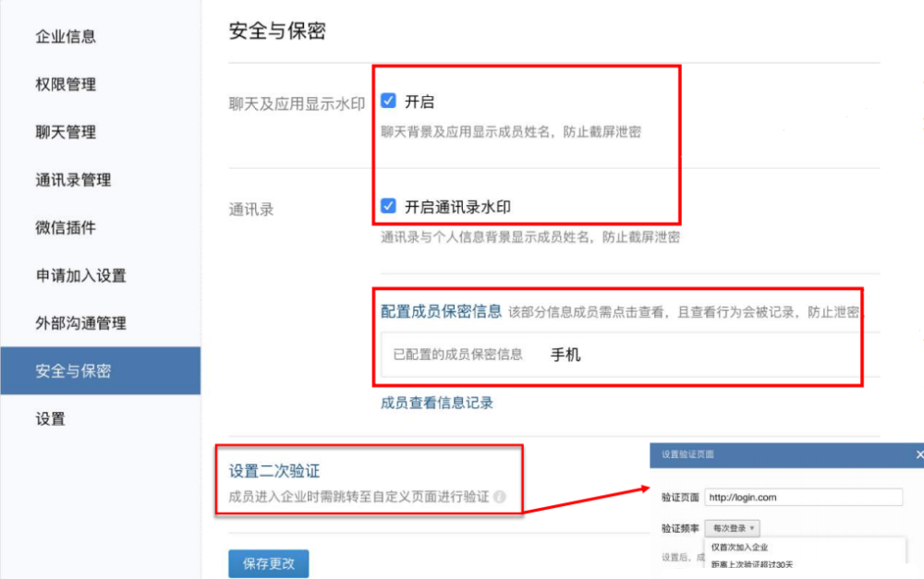Click 已配置的成员保密信息 label
Image resolution: width=924 pixels, height=579 pixels.
coord(458,354)
